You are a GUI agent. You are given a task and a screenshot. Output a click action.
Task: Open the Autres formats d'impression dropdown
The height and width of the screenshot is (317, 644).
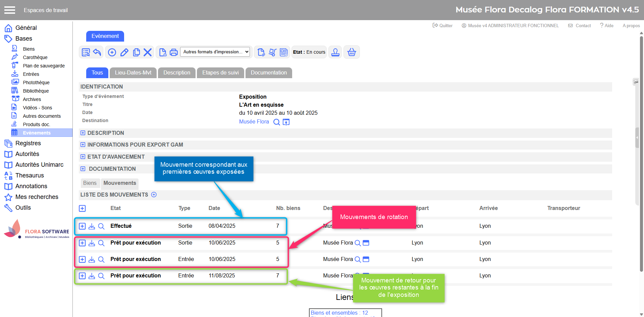[215, 52]
